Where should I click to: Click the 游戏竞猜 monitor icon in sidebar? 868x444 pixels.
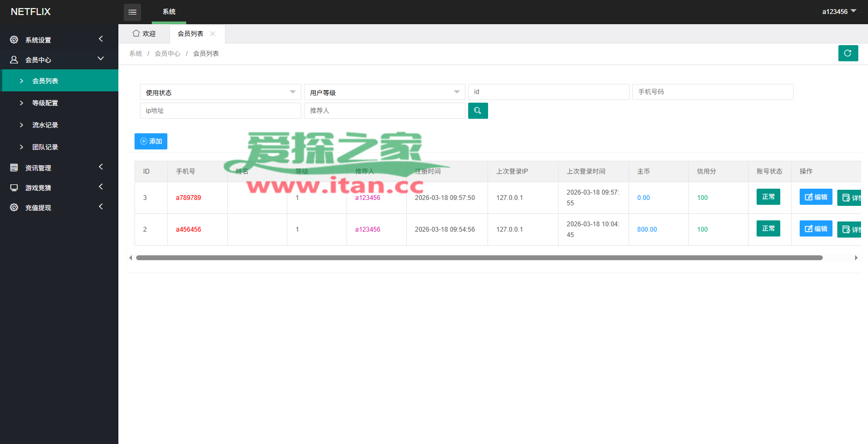(14, 188)
